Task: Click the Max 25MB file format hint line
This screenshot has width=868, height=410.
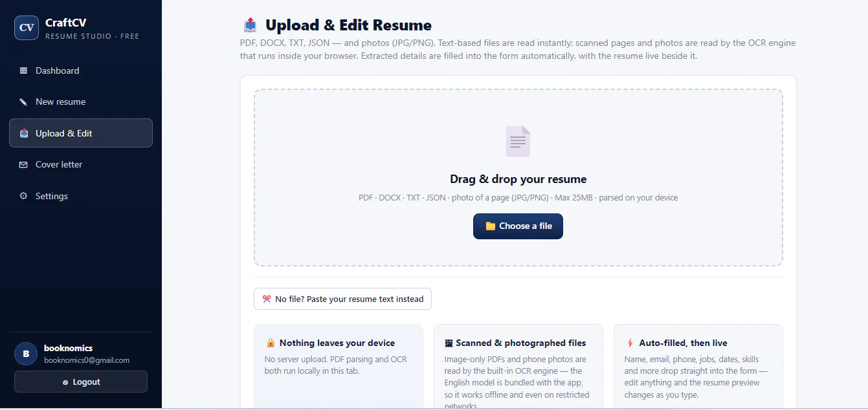Action: coord(518,197)
